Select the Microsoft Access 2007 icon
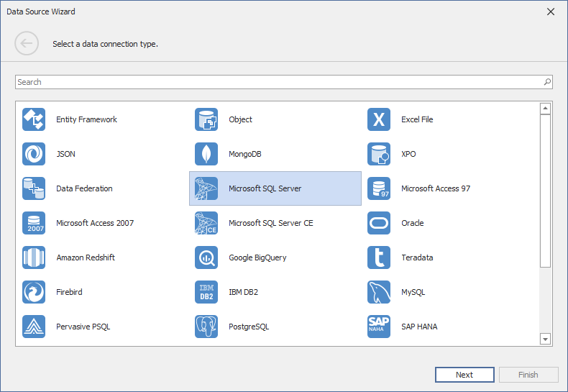 point(34,223)
